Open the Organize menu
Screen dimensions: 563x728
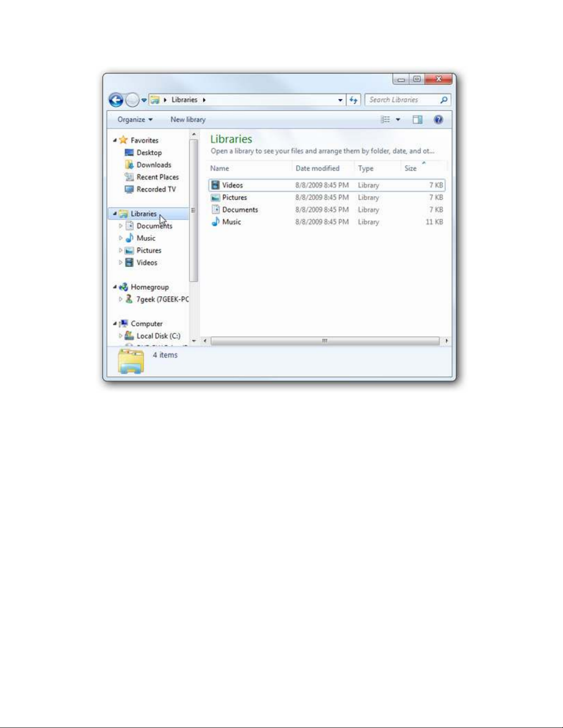[x=135, y=119]
